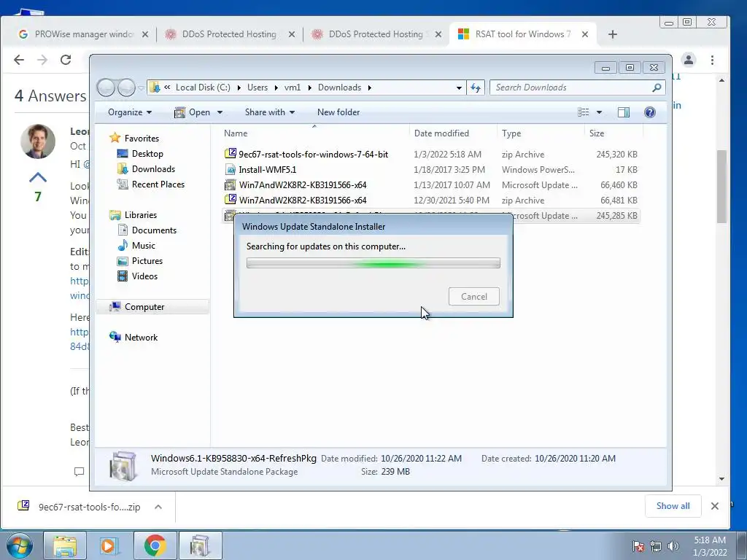
Task: Open Chrome profile avatar icon
Action: coord(689,60)
